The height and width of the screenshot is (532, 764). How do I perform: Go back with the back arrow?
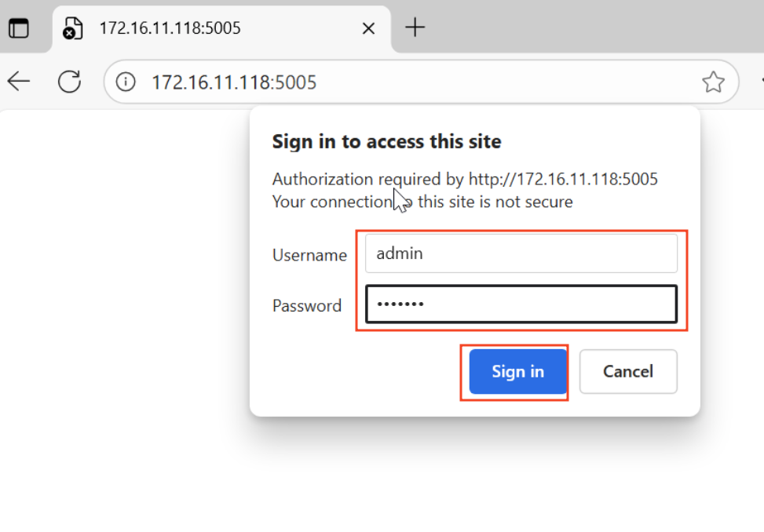coord(18,81)
